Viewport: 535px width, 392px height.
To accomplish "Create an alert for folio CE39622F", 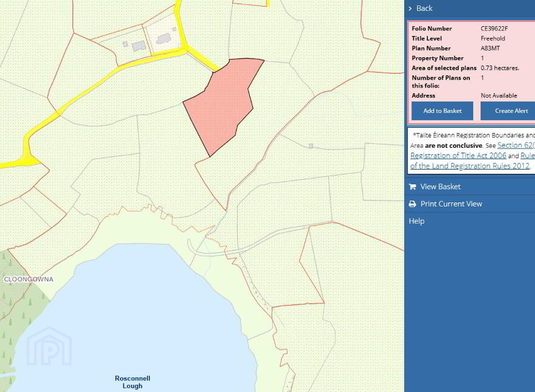I will [508, 111].
